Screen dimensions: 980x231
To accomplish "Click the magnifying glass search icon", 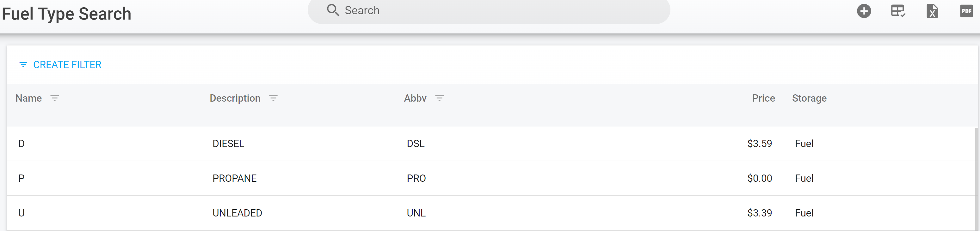I will (x=332, y=10).
